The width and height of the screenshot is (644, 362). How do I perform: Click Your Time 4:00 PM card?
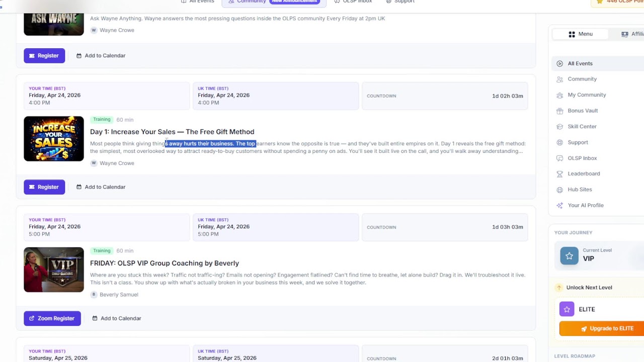(x=107, y=96)
